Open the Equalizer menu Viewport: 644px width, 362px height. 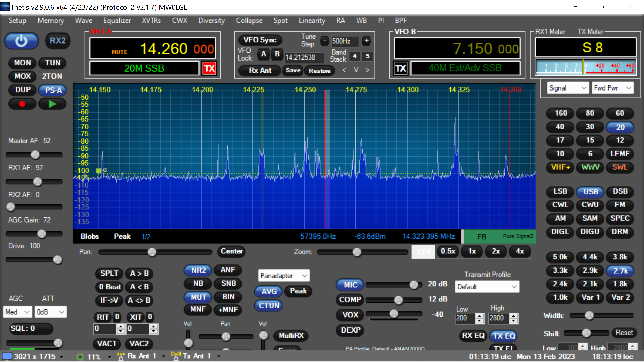click(x=117, y=20)
